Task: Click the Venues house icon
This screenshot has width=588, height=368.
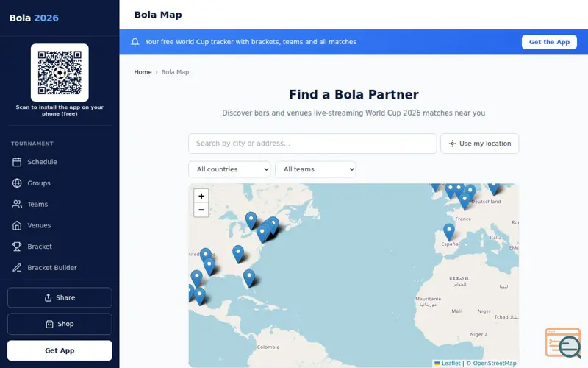Action: point(17,225)
